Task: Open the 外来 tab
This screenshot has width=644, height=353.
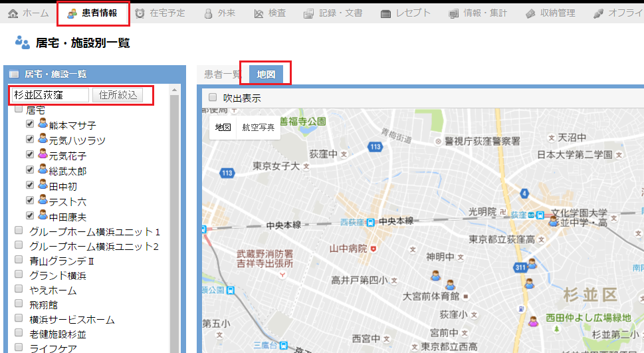Action: (220, 13)
